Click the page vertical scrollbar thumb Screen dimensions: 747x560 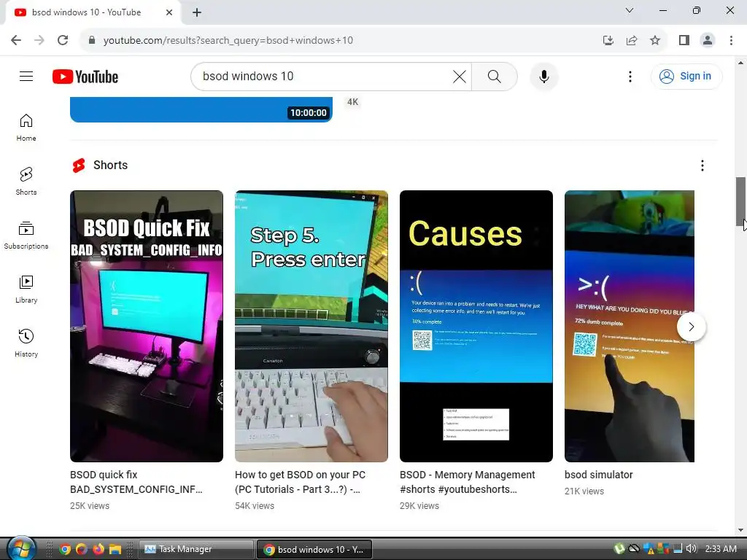(741, 202)
